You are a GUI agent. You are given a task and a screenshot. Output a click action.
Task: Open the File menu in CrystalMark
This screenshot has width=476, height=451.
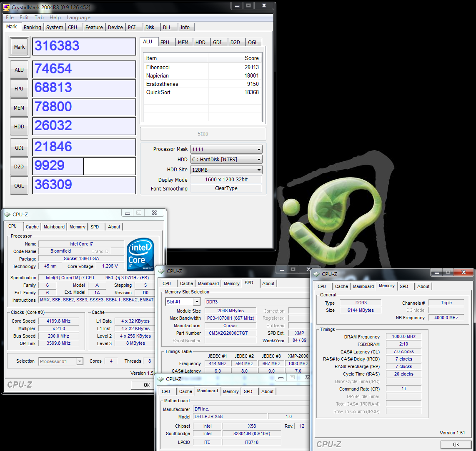point(10,18)
